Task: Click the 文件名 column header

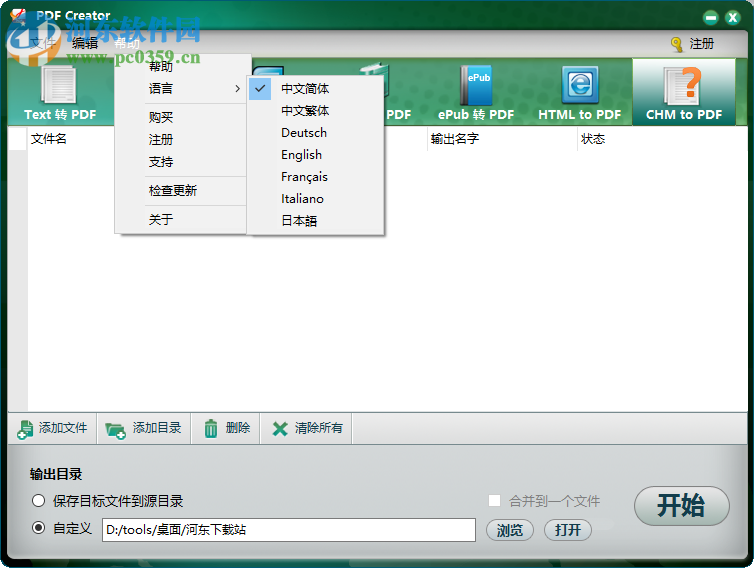Action: pyautogui.click(x=49, y=139)
